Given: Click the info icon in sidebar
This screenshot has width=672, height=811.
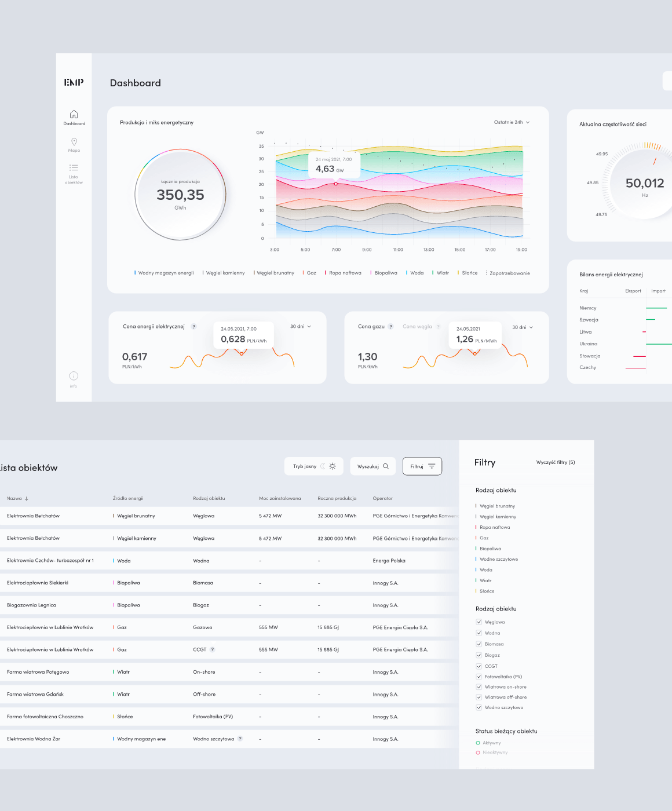Looking at the screenshot, I should pos(74,376).
